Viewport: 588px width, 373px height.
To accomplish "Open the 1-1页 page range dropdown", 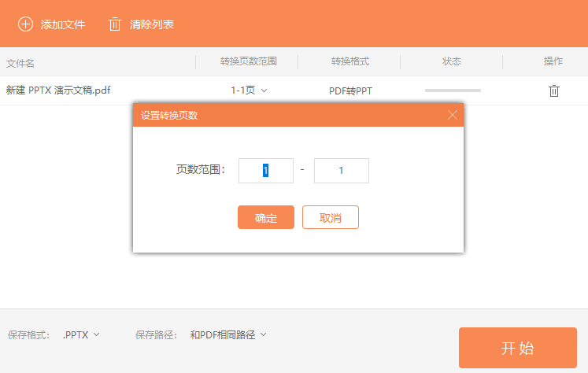I will point(249,90).
